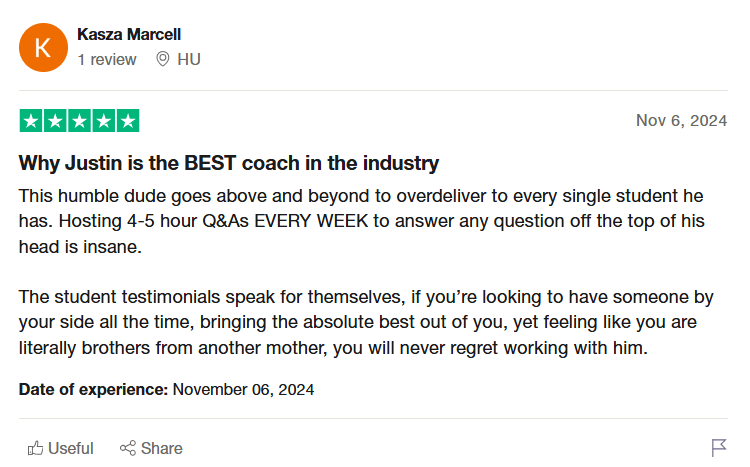The image size is (750, 467).
Task: Click the fifth green rating star
Action: point(128,121)
